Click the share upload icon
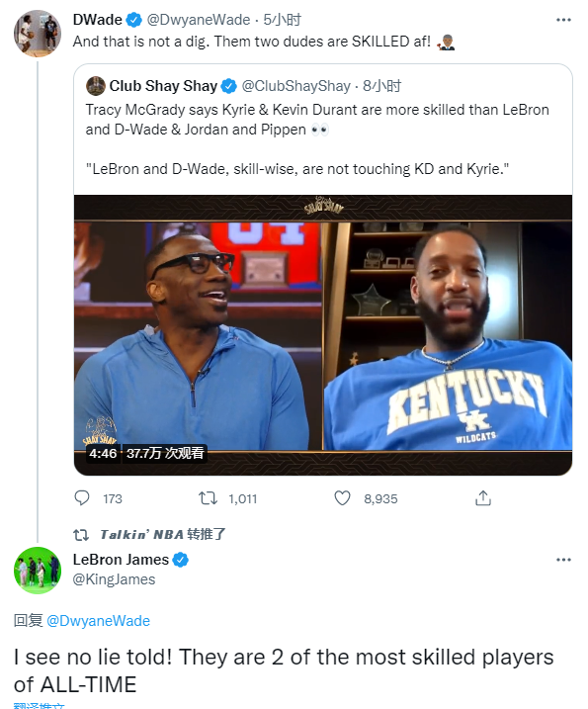 click(x=483, y=497)
